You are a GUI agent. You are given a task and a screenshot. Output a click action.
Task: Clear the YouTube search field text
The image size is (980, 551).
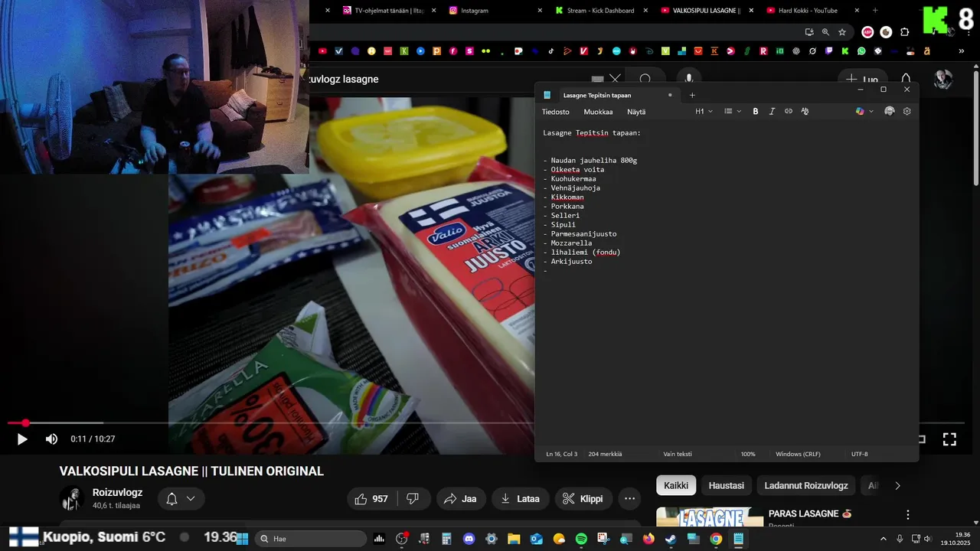click(615, 79)
